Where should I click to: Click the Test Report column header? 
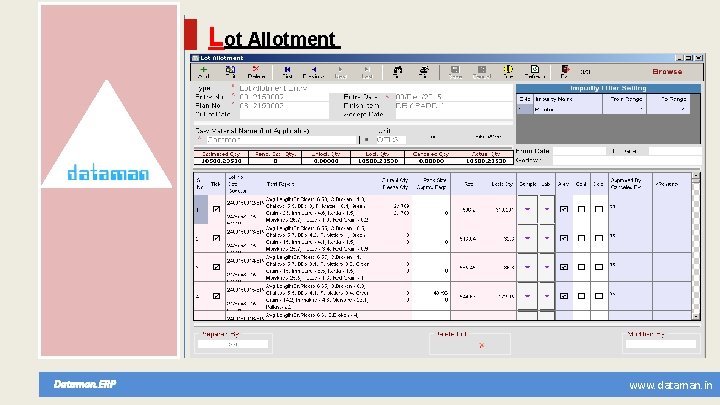click(280, 184)
